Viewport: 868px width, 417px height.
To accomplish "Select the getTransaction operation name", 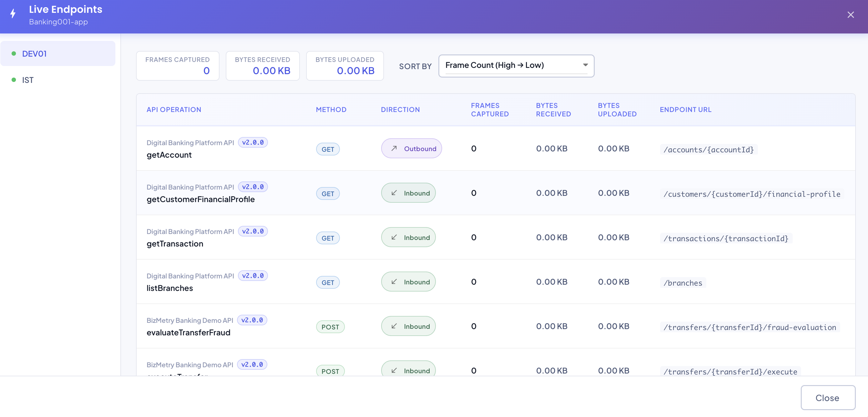I will (x=175, y=244).
